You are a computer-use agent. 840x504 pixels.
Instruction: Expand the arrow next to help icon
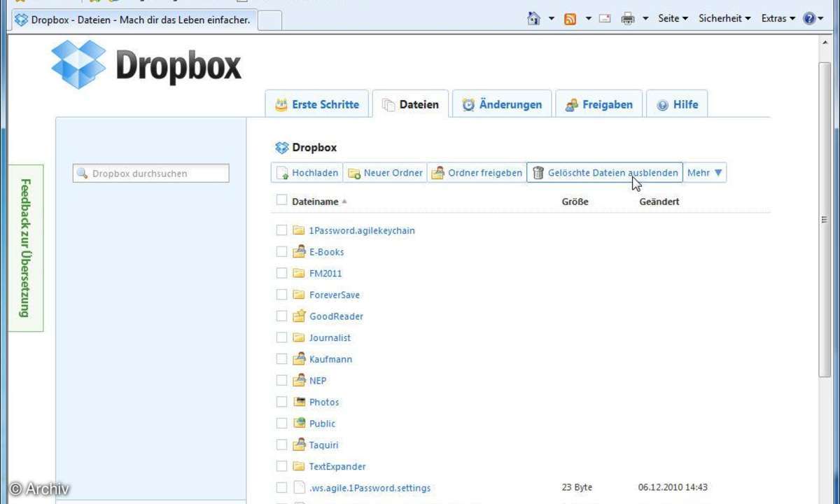coord(821,19)
